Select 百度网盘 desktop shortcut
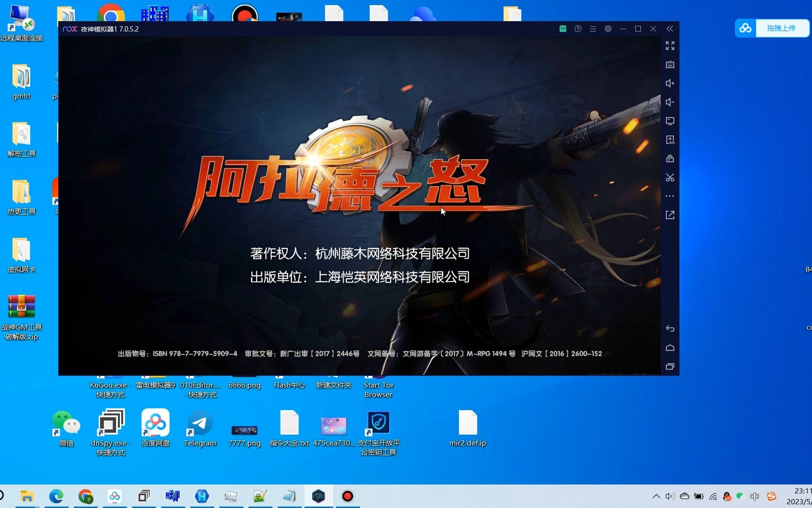 156,428
